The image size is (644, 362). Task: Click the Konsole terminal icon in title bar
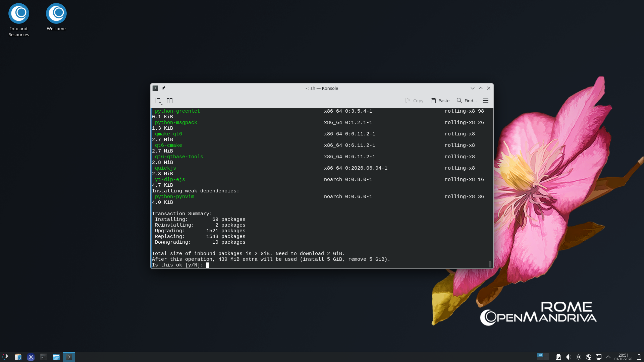(x=155, y=88)
